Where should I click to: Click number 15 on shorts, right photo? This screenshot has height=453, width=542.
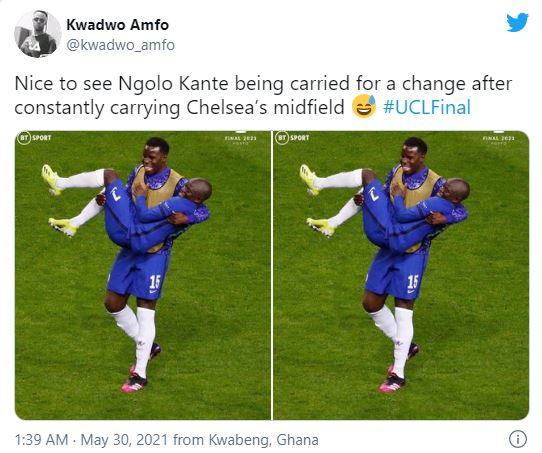tap(413, 282)
